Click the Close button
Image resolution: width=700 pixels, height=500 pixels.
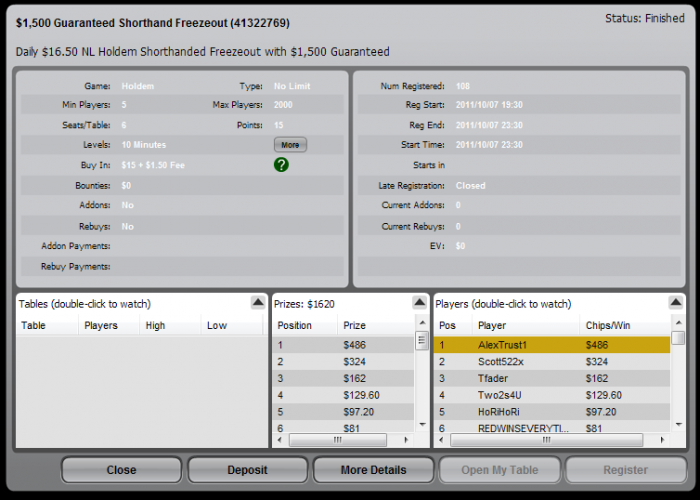[x=121, y=470]
